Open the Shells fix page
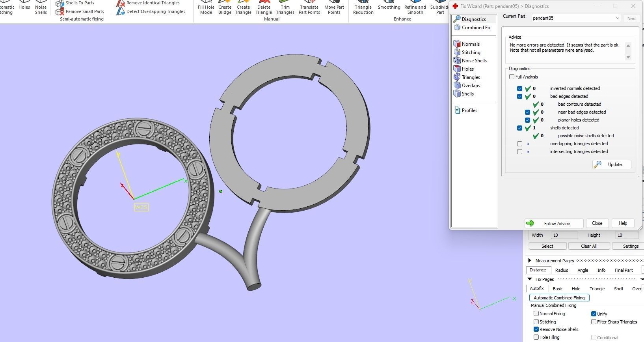644x342 pixels. click(x=464, y=94)
